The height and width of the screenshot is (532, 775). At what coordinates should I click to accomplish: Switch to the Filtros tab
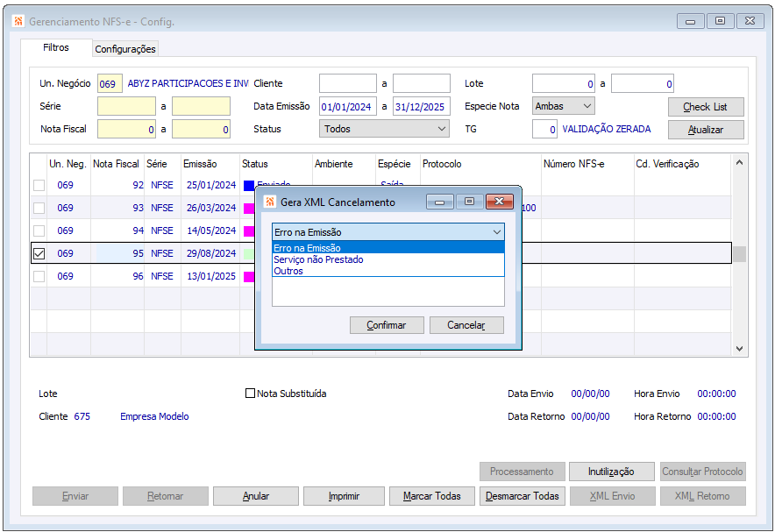tap(56, 47)
